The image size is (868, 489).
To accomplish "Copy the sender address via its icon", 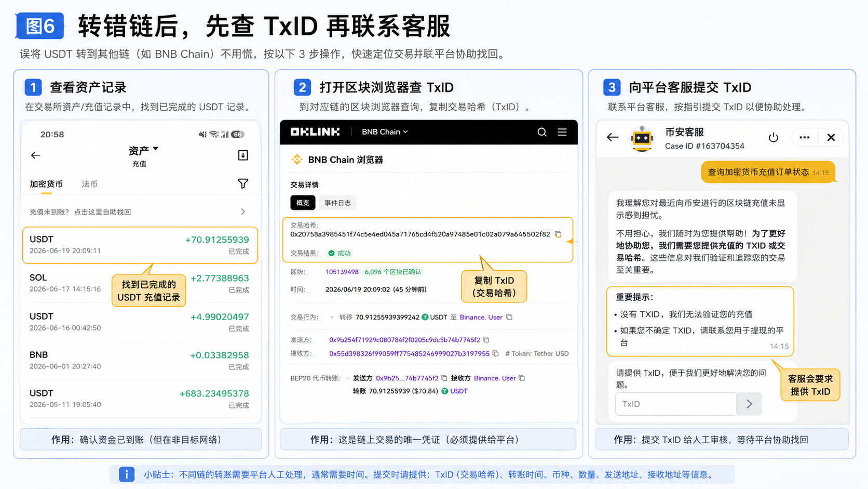I will point(486,340).
